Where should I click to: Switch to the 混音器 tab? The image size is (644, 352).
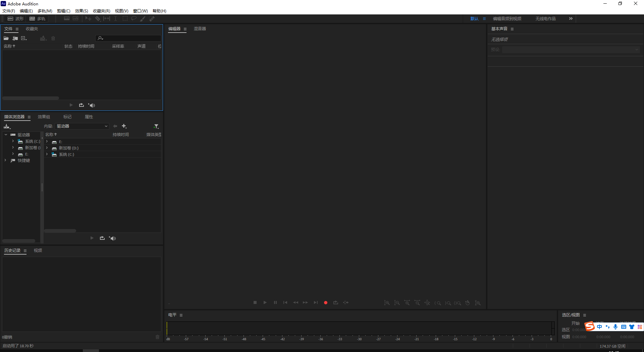point(200,29)
